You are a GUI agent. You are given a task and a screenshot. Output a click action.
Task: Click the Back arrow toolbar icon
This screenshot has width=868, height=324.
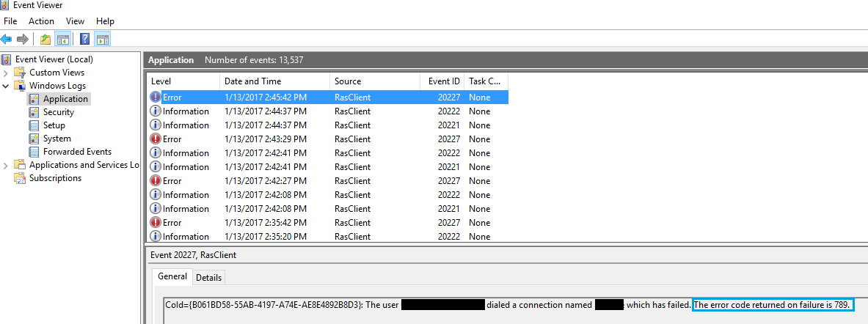7,39
